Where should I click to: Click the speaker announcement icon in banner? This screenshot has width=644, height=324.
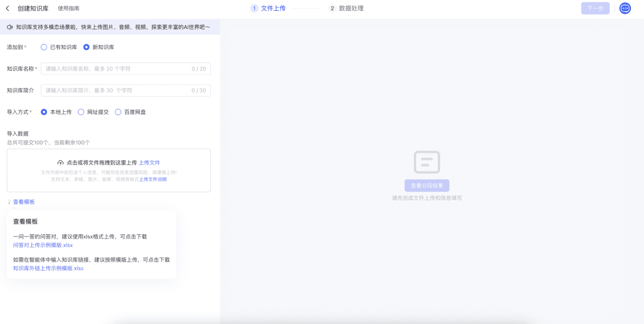(10, 27)
